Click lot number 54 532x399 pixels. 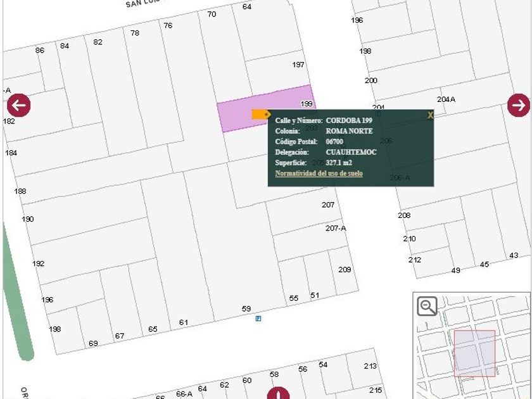(x=323, y=364)
